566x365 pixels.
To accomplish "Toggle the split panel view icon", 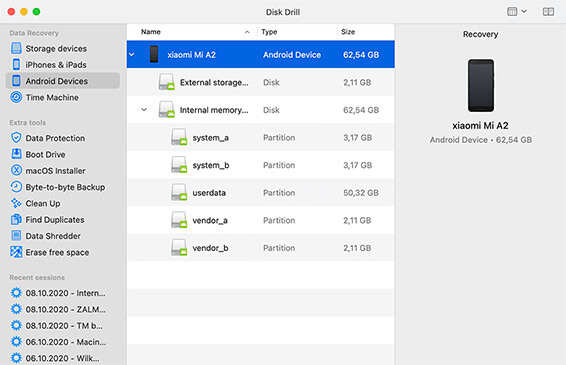I will (548, 12).
